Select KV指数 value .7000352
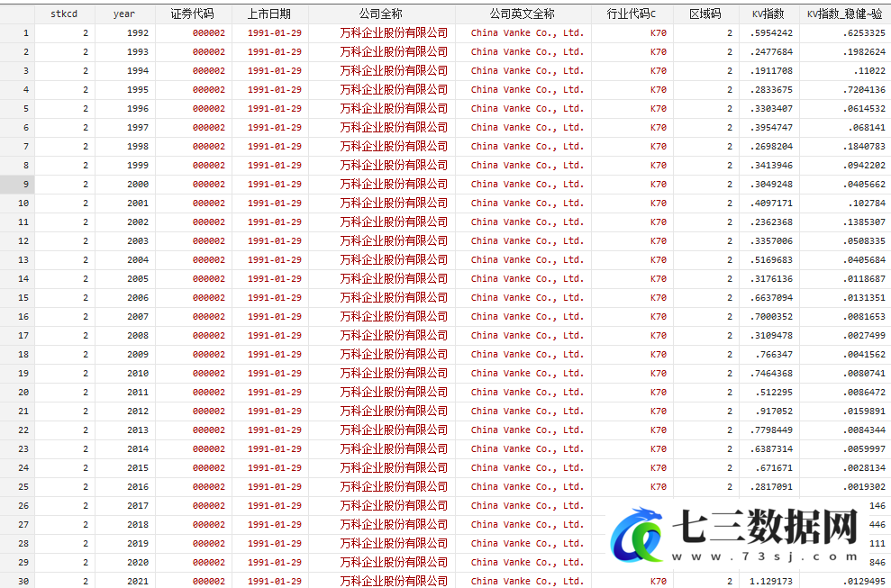This screenshot has height=588, width=891. [x=771, y=316]
